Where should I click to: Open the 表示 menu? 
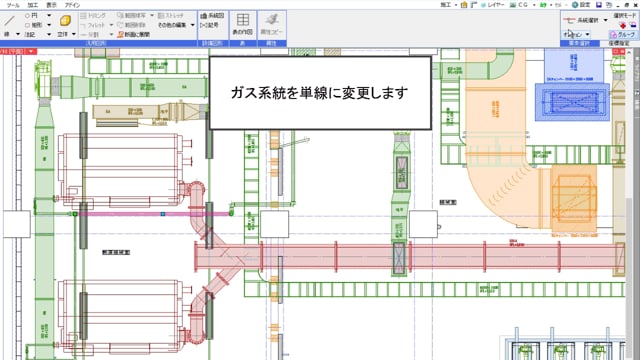[51, 5]
